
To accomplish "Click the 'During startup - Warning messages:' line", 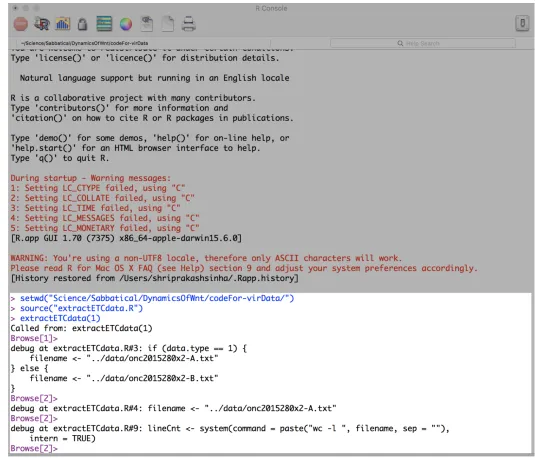I will [90, 178].
